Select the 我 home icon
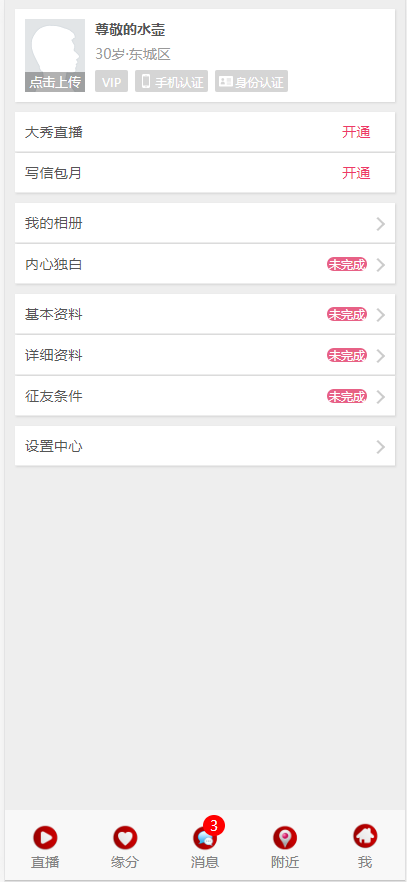This screenshot has width=407, height=882. (365, 836)
